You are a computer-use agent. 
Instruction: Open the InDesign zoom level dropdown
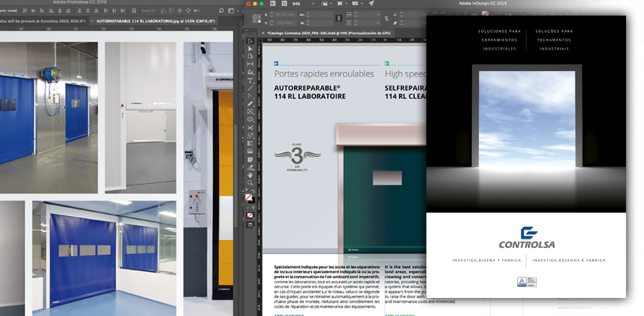(x=313, y=4)
